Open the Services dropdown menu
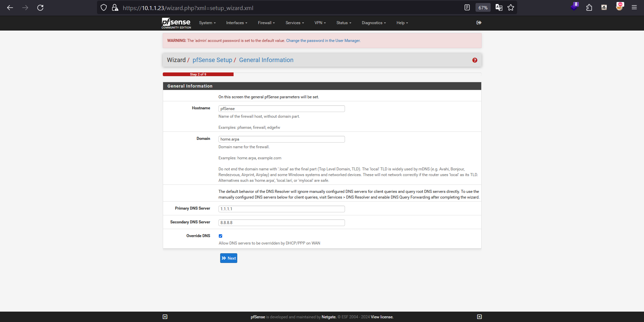 coord(295,23)
